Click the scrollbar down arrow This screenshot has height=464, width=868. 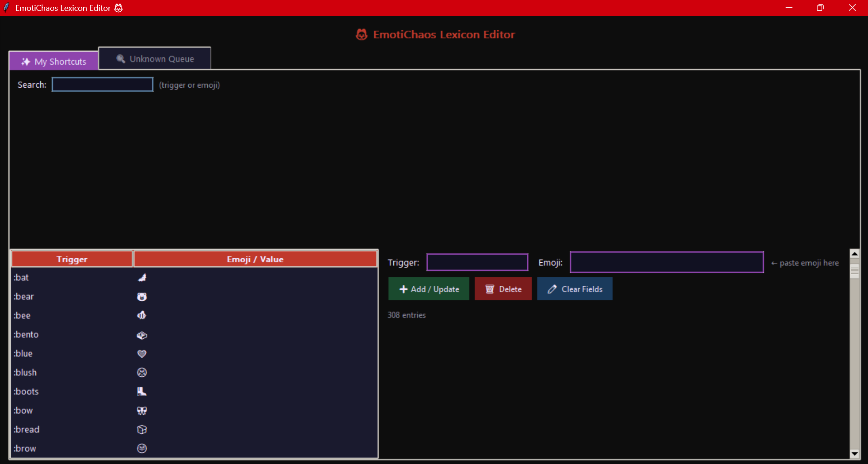point(854,454)
